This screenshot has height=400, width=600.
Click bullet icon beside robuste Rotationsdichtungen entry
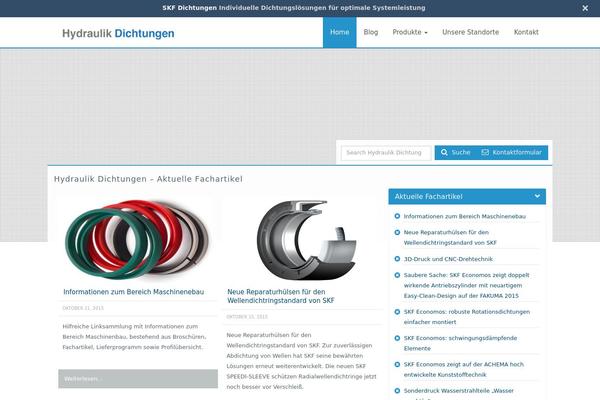pyautogui.click(x=397, y=312)
